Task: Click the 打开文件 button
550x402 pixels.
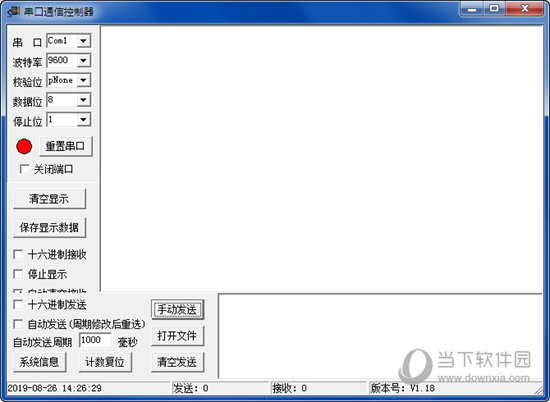Action: pyautogui.click(x=177, y=336)
